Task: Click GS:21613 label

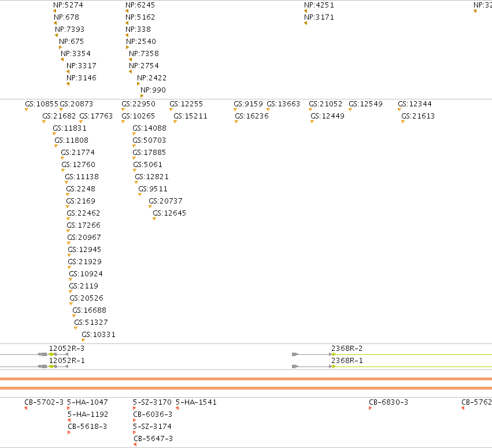Action: tap(418, 116)
